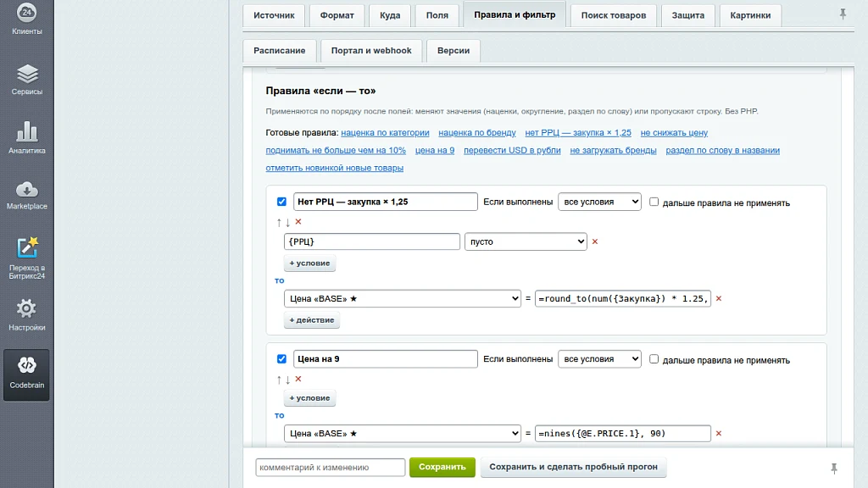
Task: Open the Клиенты sidebar icon
Action: [26, 19]
